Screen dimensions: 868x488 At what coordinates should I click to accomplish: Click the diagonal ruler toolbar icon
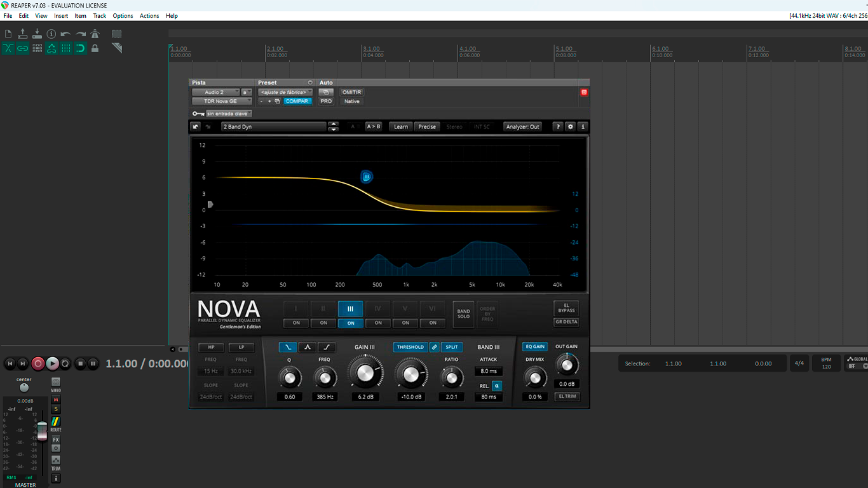tap(116, 48)
